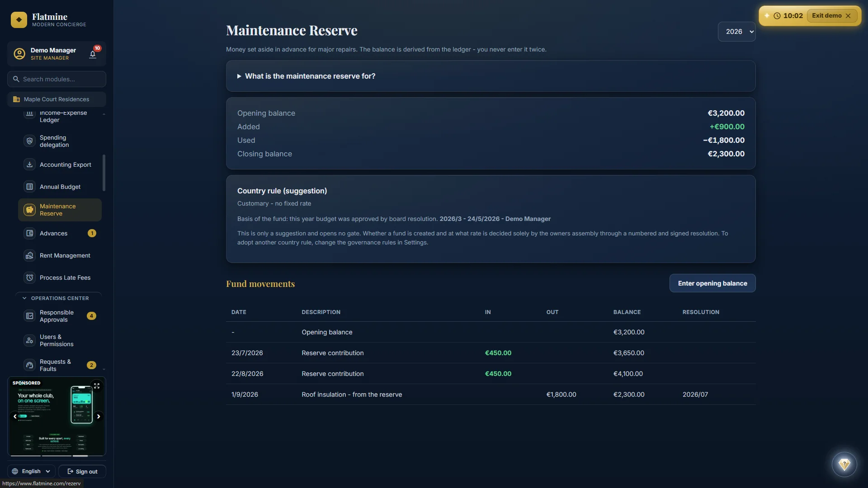Image resolution: width=868 pixels, height=488 pixels.
Task: Click the Used −€1,800.00 value
Action: point(724,141)
